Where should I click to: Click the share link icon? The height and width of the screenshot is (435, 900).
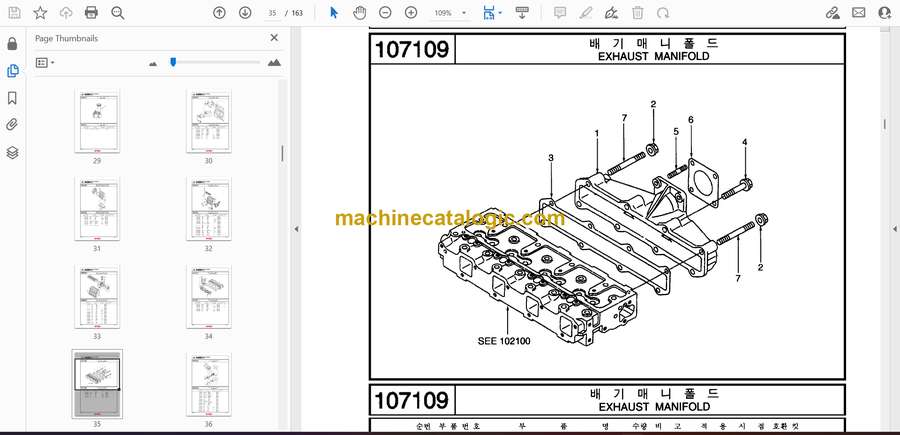[x=832, y=13]
